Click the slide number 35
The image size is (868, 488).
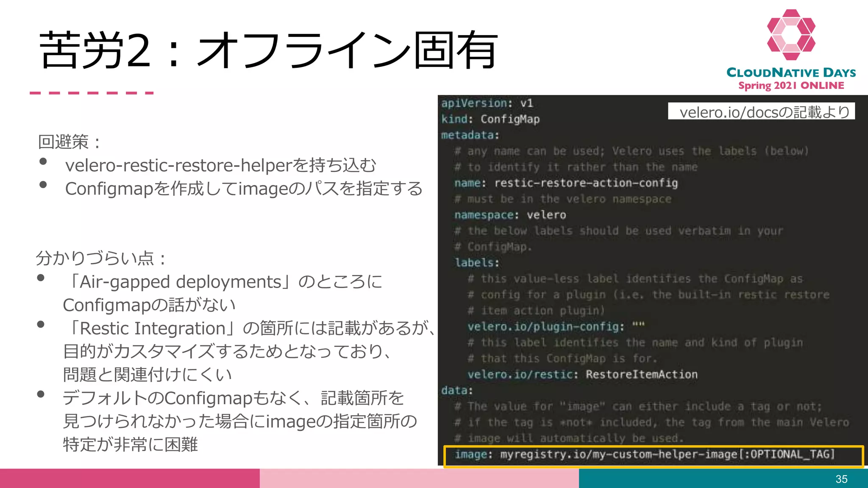click(x=841, y=479)
